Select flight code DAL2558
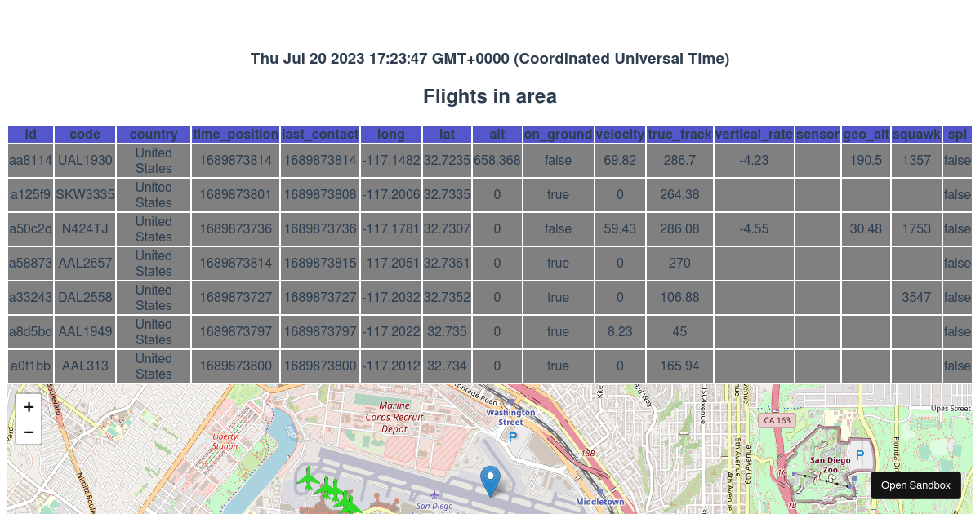 (x=85, y=298)
